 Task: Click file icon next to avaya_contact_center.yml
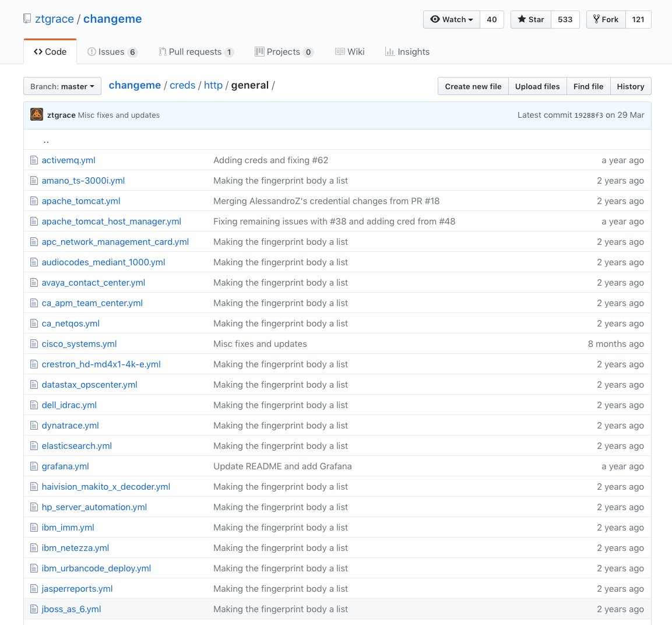(x=34, y=283)
